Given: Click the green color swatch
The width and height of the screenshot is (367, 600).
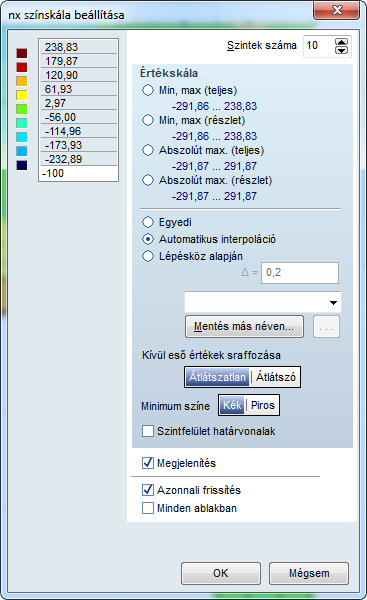Looking at the screenshot, I should point(22,109).
